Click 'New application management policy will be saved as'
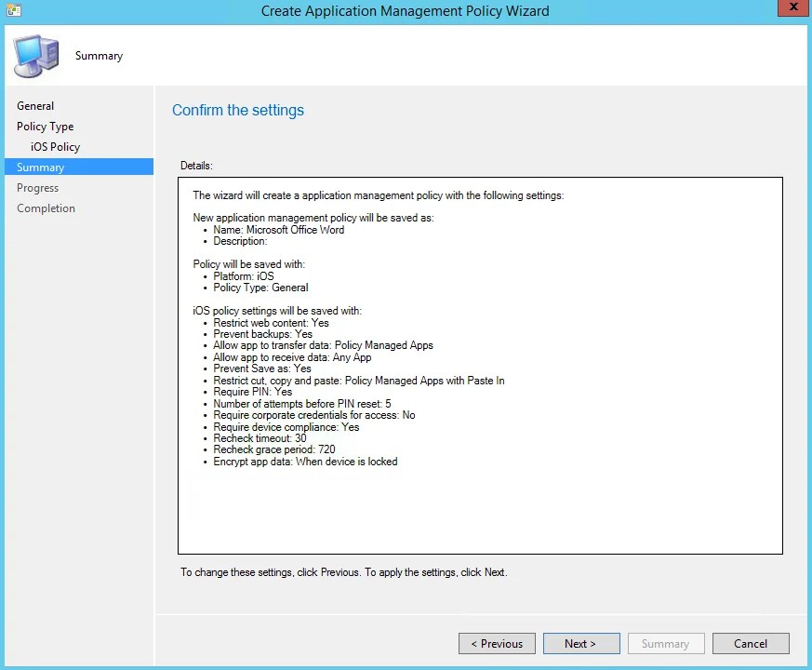 [x=313, y=218]
